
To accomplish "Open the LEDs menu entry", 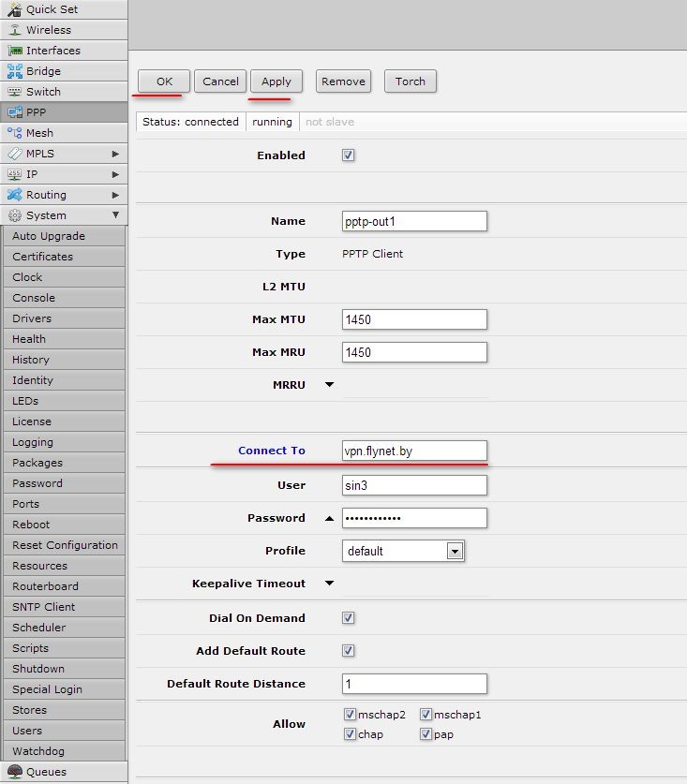I will click(64, 401).
